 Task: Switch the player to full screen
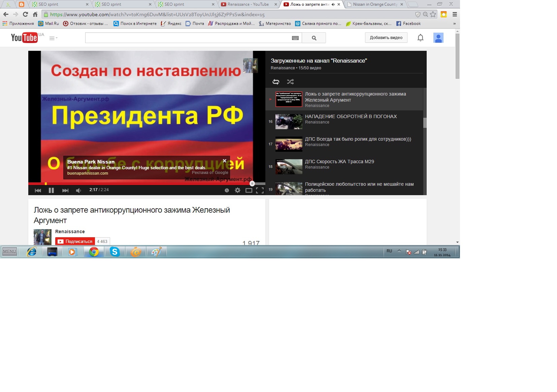[260, 190]
